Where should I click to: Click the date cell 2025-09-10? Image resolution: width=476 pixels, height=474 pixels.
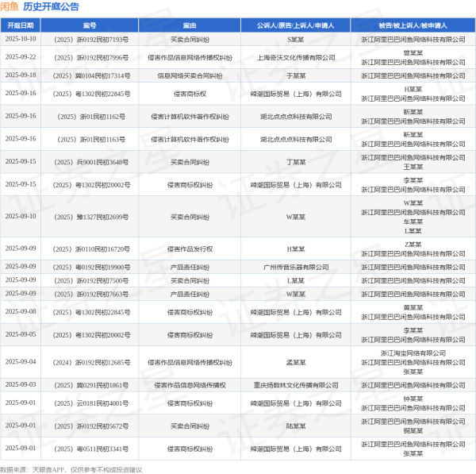click(x=21, y=216)
